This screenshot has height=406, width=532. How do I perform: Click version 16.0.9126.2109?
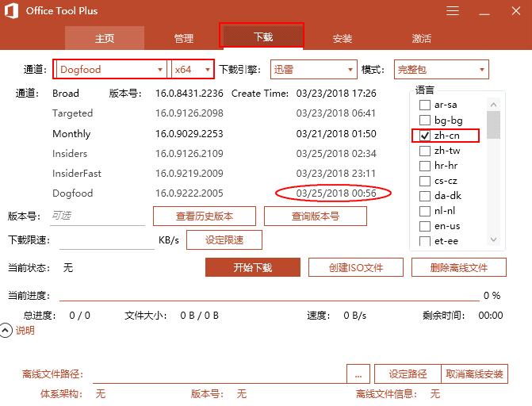189,153
